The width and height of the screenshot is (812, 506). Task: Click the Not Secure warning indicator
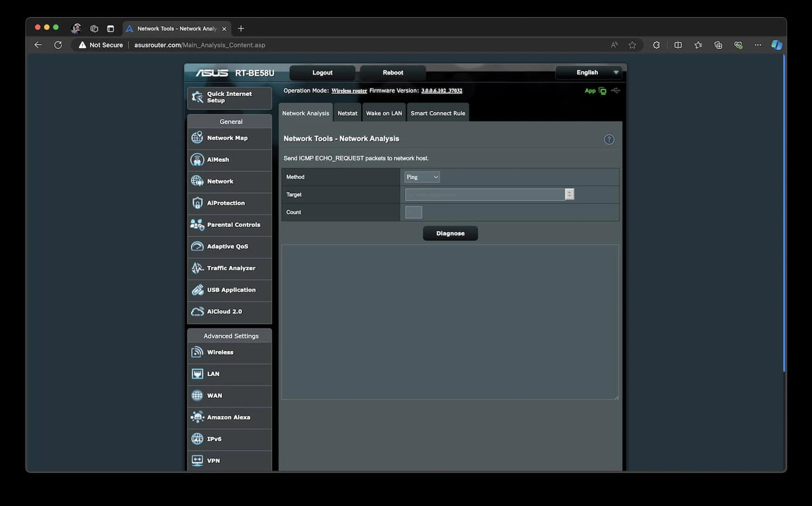(101, 45)
